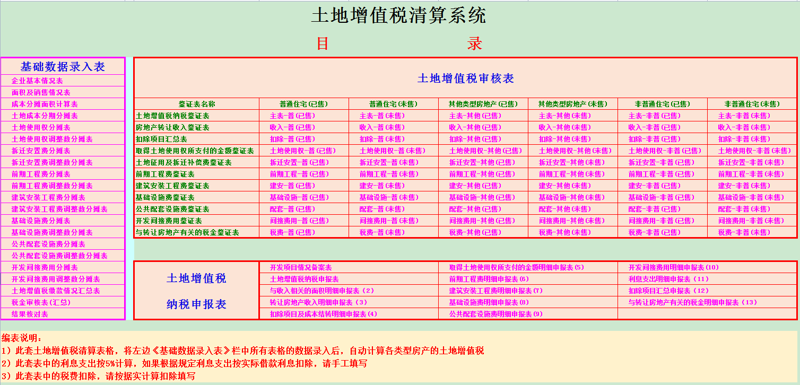
Task: Open 公共配套设施费分摊表 link
Action: 48,244
